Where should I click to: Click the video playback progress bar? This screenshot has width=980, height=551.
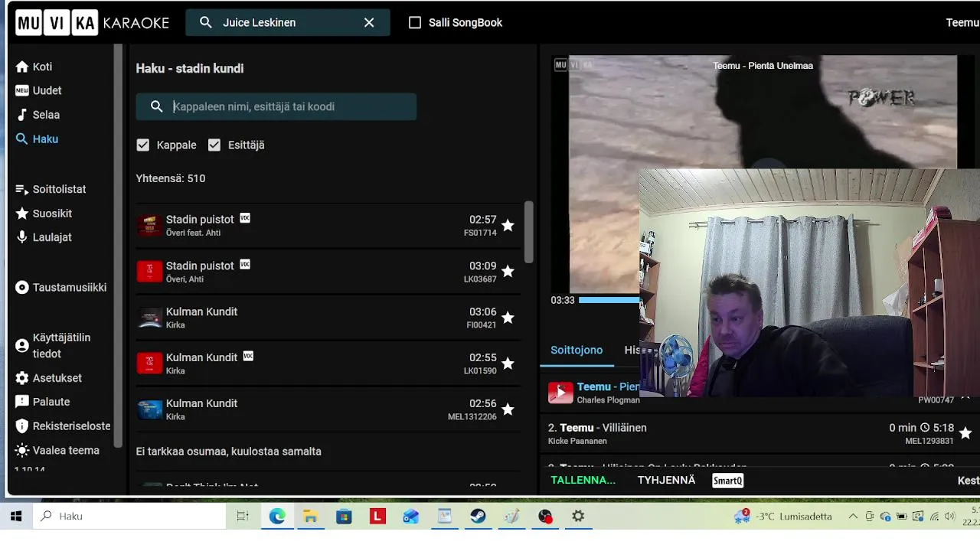pyautogui.click(x=609, y=300)
